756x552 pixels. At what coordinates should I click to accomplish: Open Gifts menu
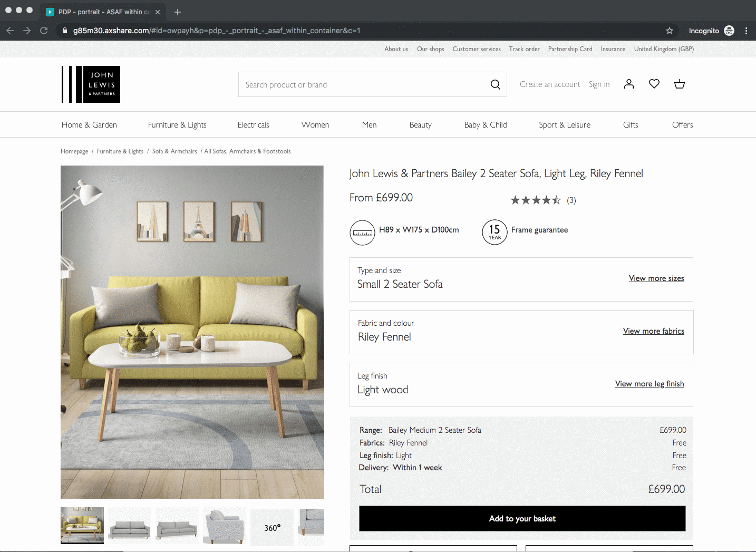pyautogui.click(x=631, y=125)
